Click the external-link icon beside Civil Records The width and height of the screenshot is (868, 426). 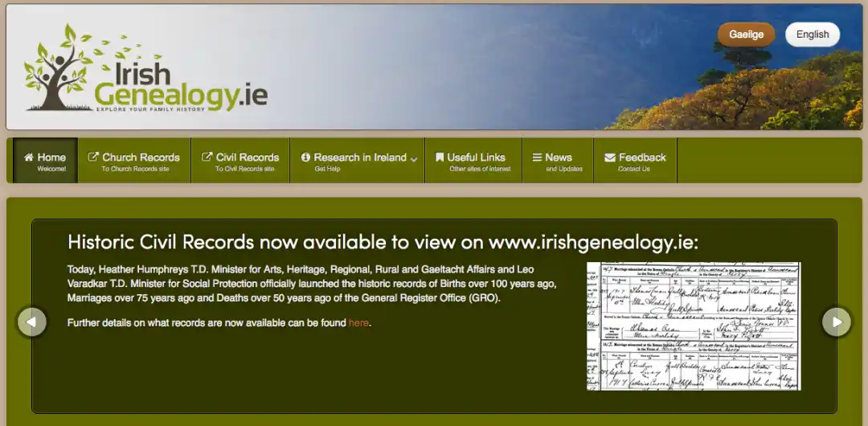pos(207,158)
